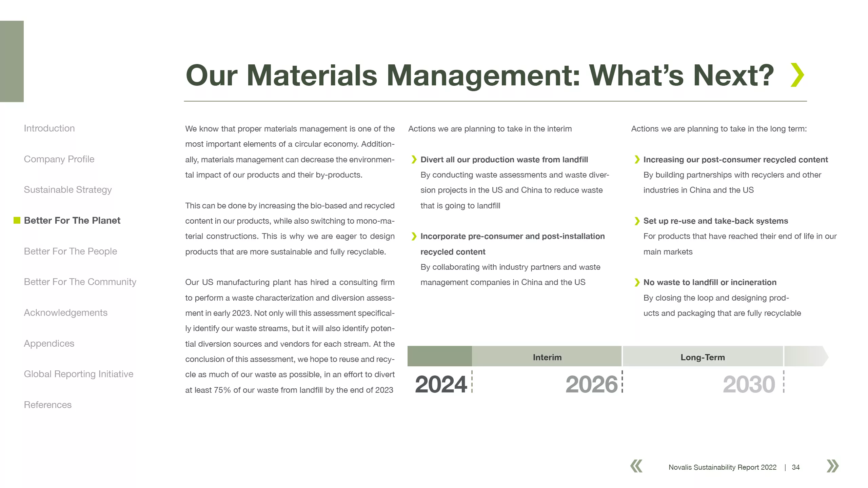This screenshot has height=488, width=868.
Task: Click the Long-Term segment of the timeline
Action: pos(703,356)
